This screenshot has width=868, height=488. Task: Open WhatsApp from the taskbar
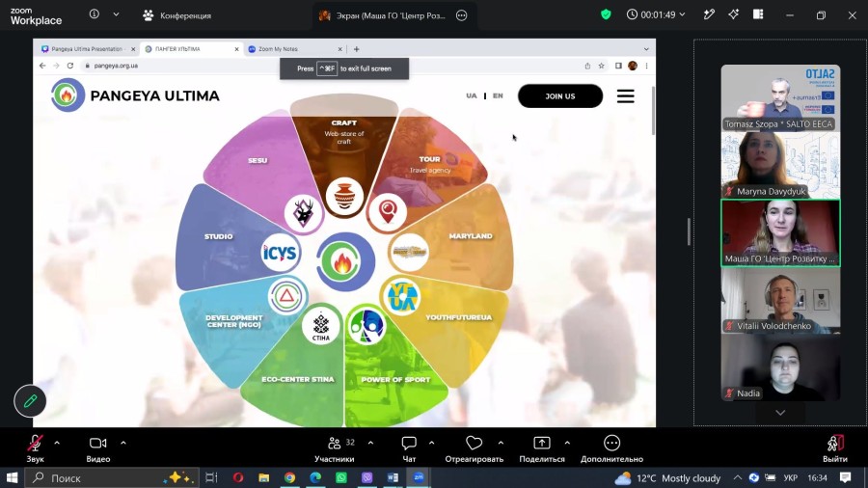(341, 477)
